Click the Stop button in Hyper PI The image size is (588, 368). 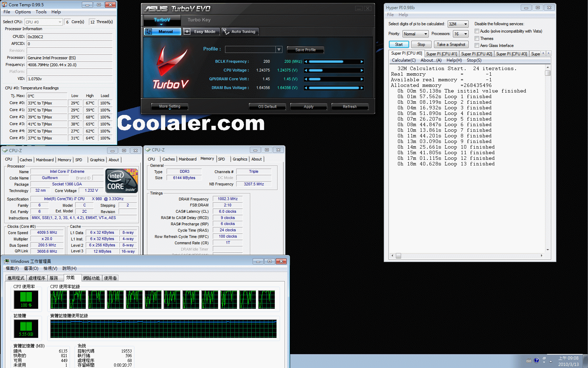[421, 45]
